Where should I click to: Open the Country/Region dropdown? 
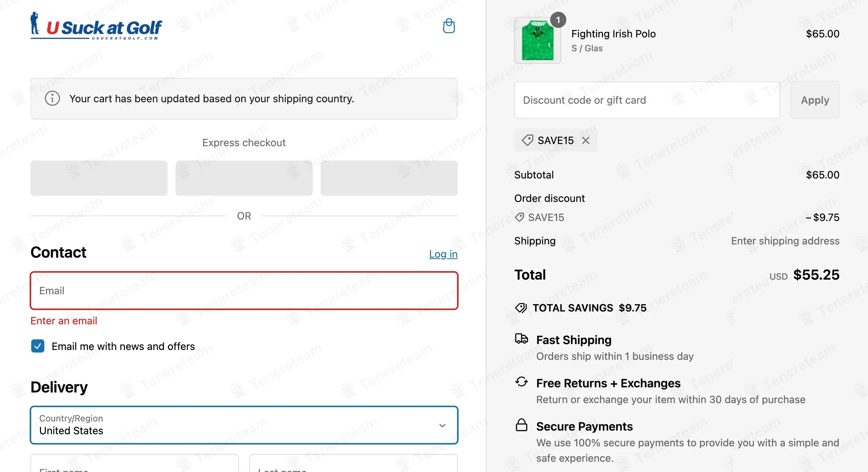point(244,425)
